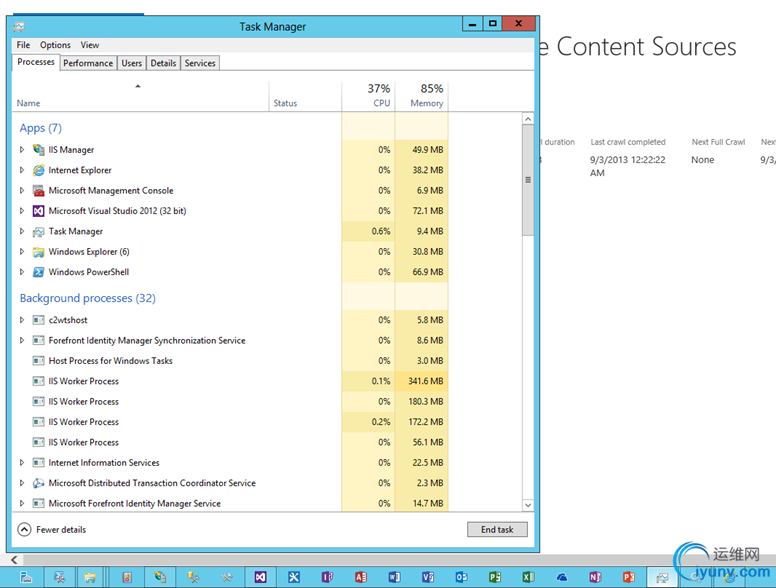This screenshot has height=588, width=776.
Task: Click the Windows PowerShell icon in the Apps list
Action: pos(38,272)
